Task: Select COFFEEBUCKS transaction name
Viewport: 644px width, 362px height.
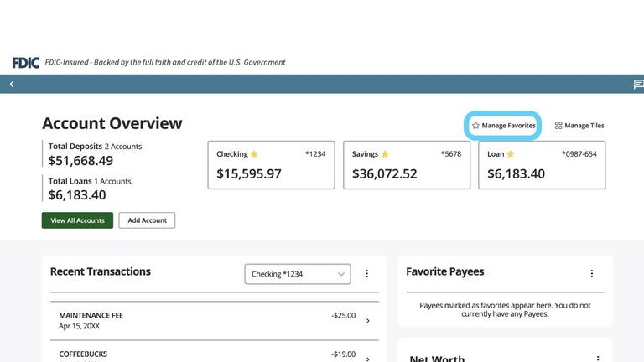Action: click(83, 354)
